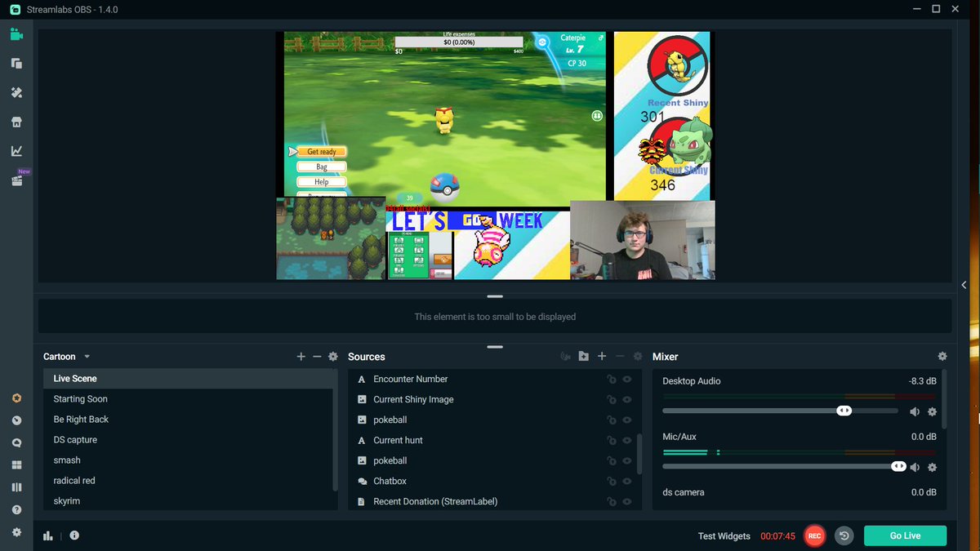Click the Highlighter icon with New badge

click(16, 180)
